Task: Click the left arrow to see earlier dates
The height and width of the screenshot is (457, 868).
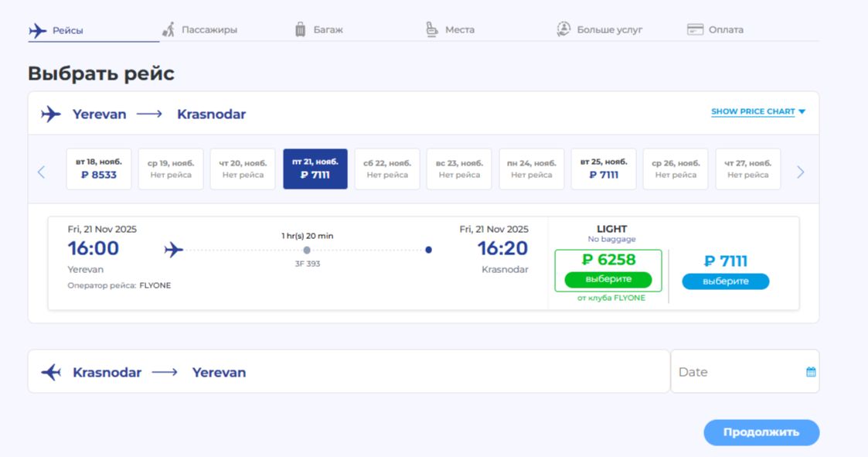Action: [x=41, y=172]
